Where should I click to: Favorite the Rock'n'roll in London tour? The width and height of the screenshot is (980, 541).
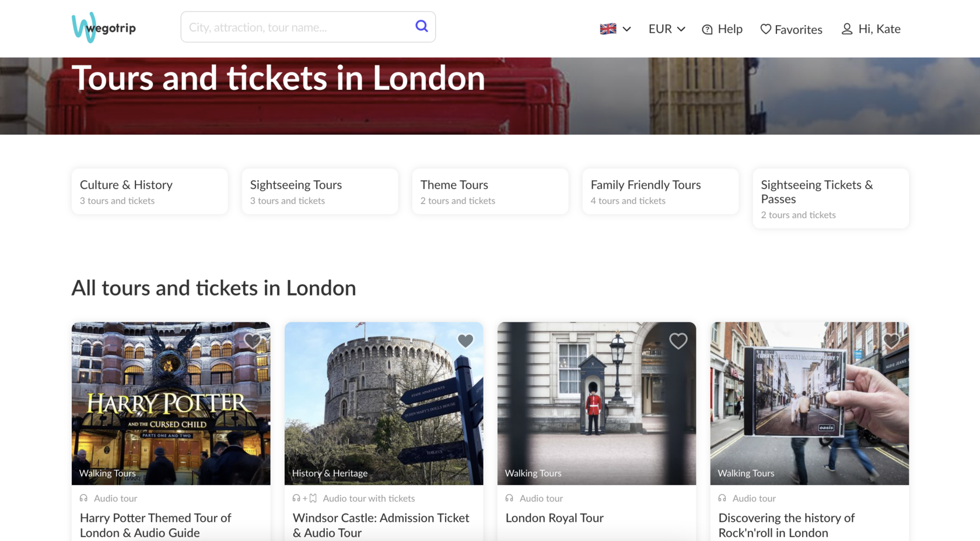tap(891, 340)
